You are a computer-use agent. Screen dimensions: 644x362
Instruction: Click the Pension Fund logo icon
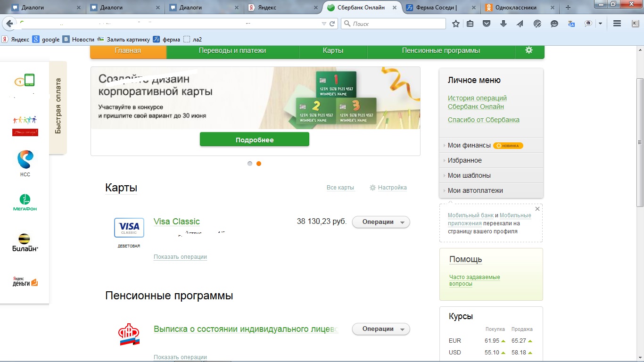point(129,334)
